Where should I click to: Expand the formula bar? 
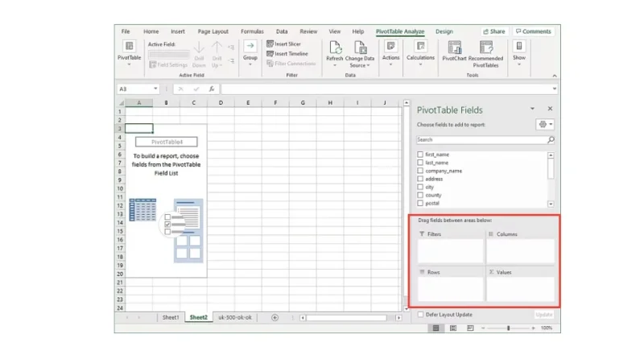pos(554,89)
